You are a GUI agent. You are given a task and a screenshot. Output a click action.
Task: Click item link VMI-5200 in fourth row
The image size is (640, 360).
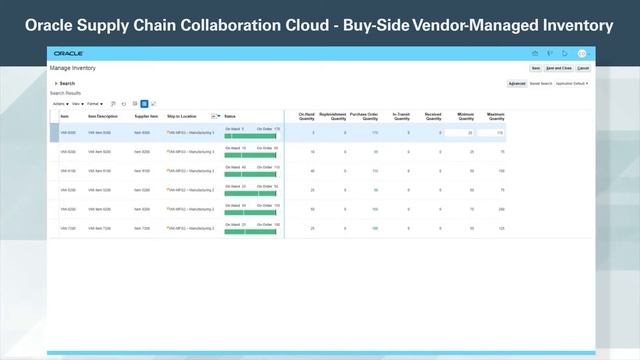click(x=68, y=190)
